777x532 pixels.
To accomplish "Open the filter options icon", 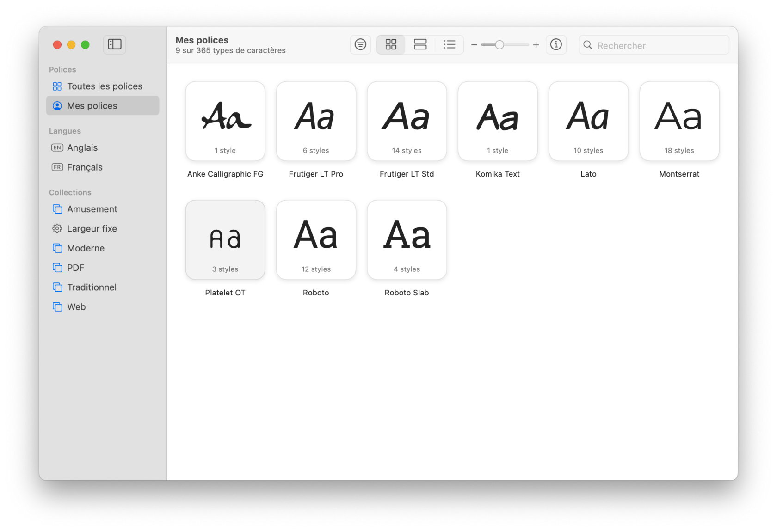I will tap(360, 44).
